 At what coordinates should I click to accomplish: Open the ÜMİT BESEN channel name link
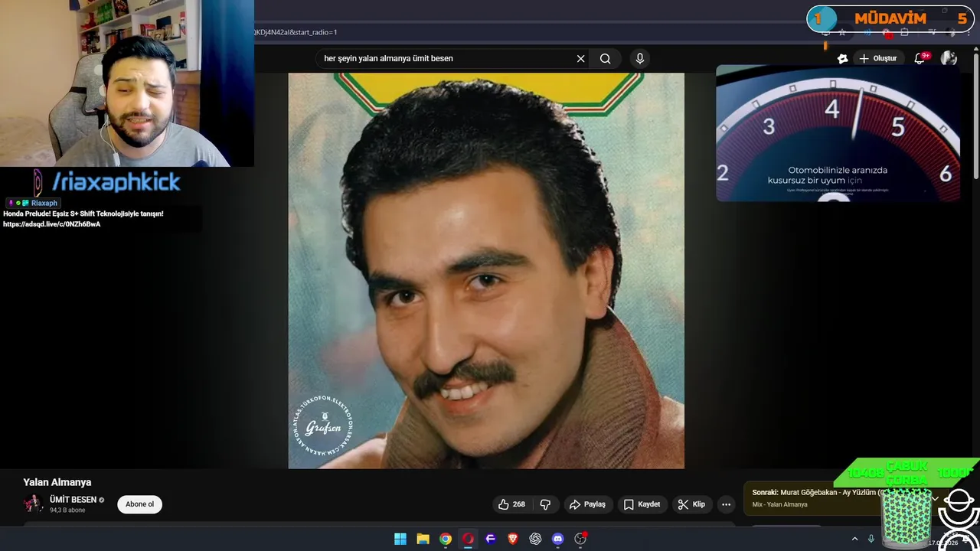point(73,500)
